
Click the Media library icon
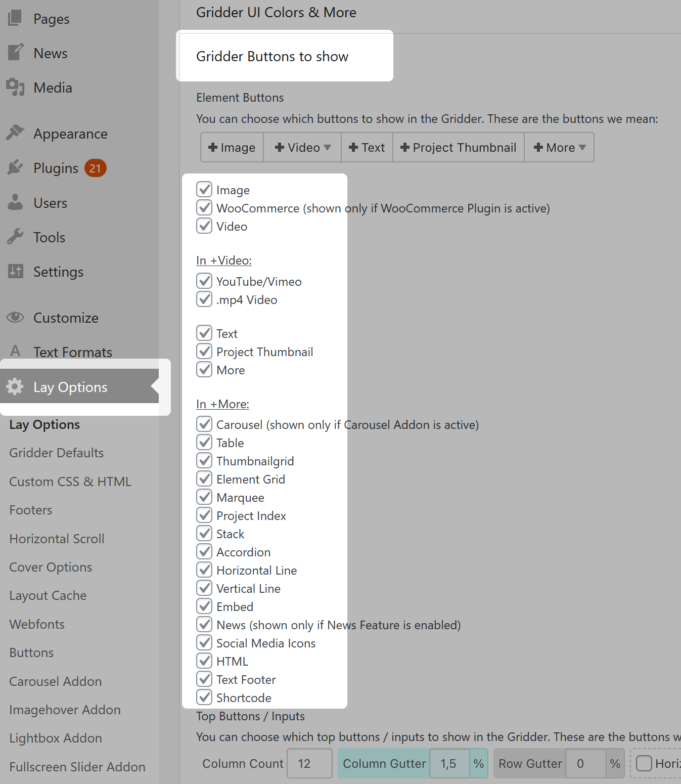pos(15,87)
